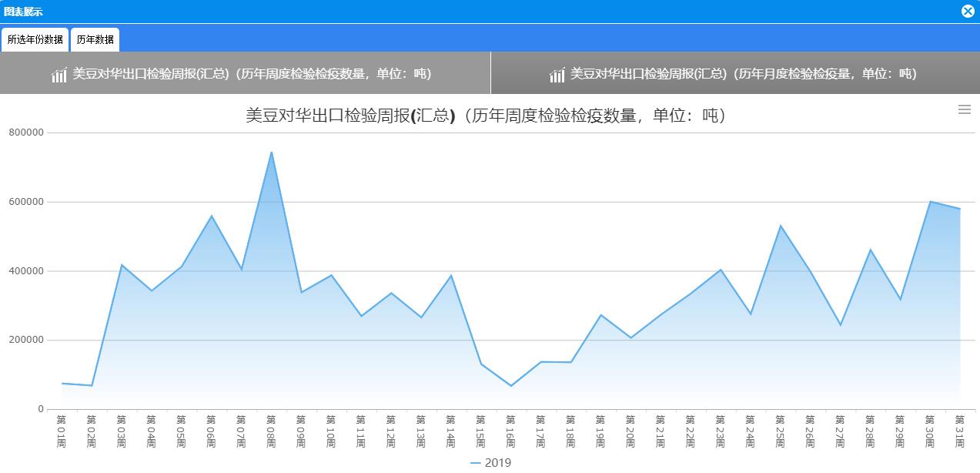
Task: Click the 第14周 data point on the line
Action: click(451, 276)
